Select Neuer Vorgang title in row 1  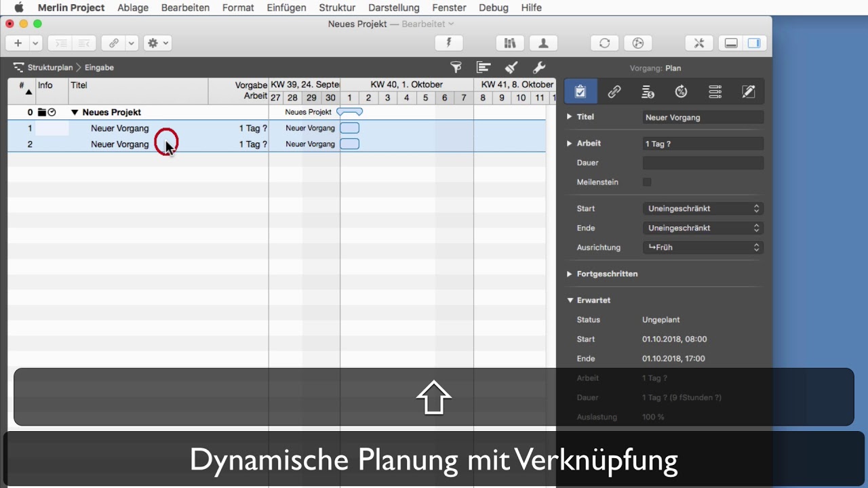point(120,128)
